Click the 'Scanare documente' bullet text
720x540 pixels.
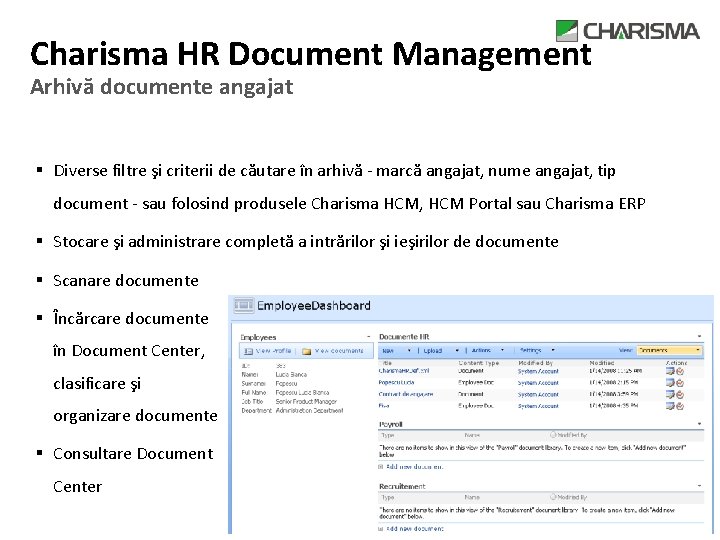pos(126,281)
